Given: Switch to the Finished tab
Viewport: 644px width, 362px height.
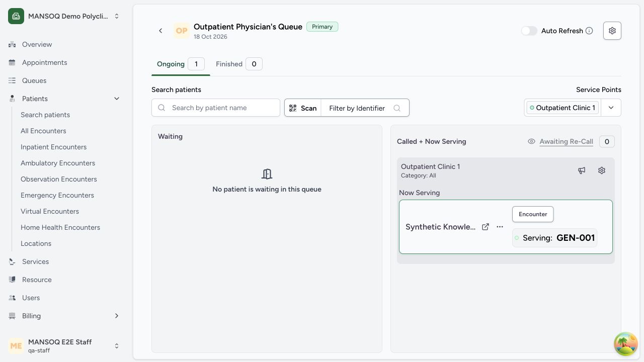Looking at the screenshot, I should pyautogui.click(x=239, y=64).
